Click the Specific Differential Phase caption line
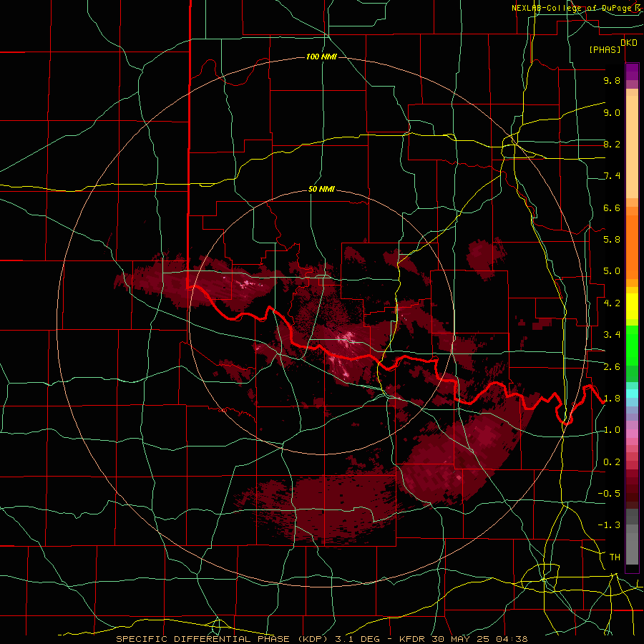This screenshot has height=644, width=644. pos(321,639)
